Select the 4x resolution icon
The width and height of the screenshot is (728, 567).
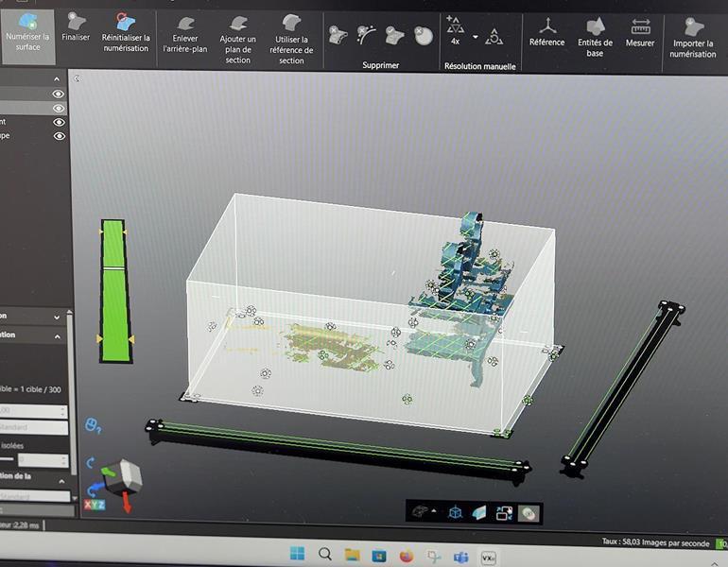tap(455, 30)
